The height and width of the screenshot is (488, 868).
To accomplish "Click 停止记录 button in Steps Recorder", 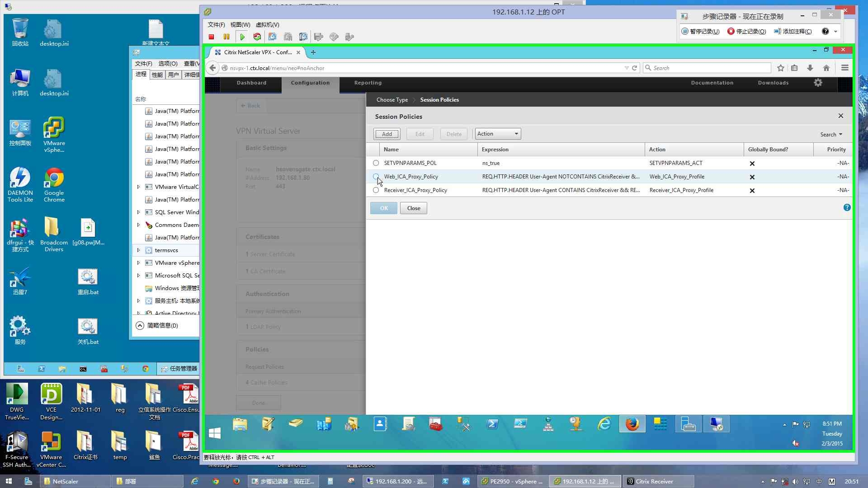I will [x=746, y=31].
